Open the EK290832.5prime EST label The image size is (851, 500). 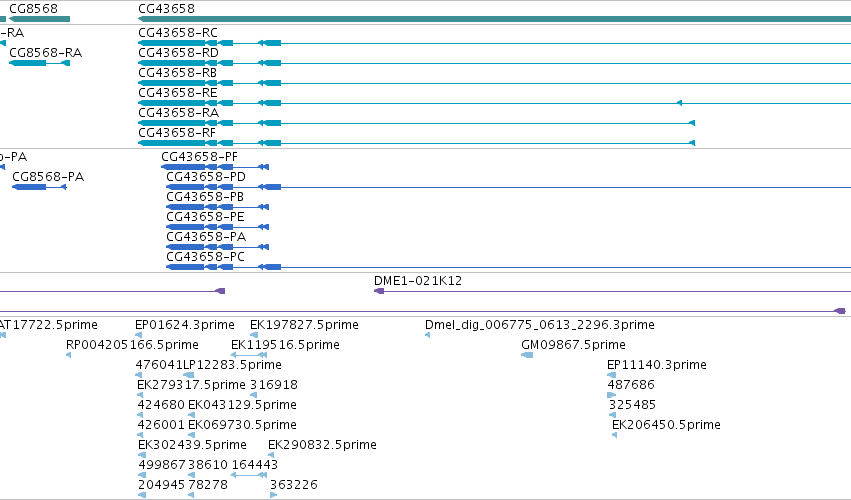(x=322, y=445)
